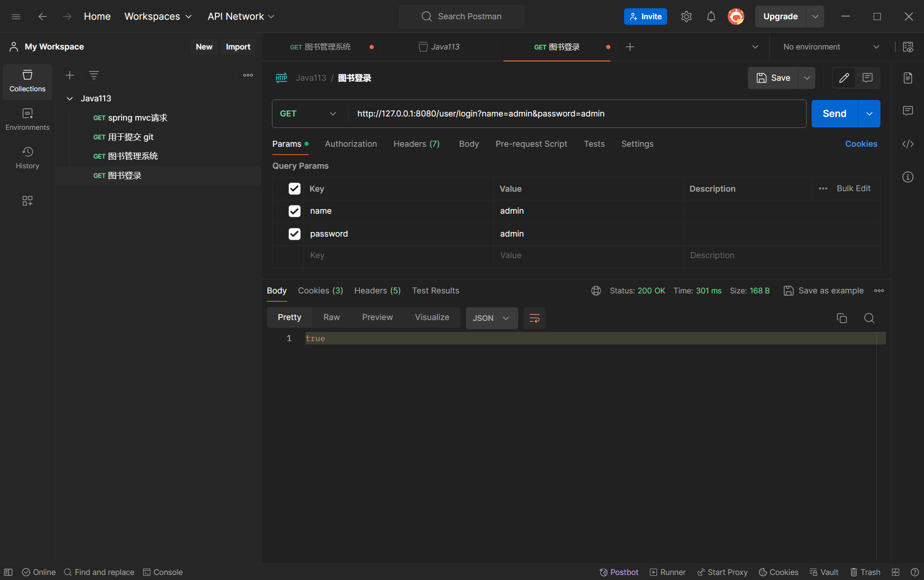
Task: Open the user avatar menu
Action: (x=736, y=17)
